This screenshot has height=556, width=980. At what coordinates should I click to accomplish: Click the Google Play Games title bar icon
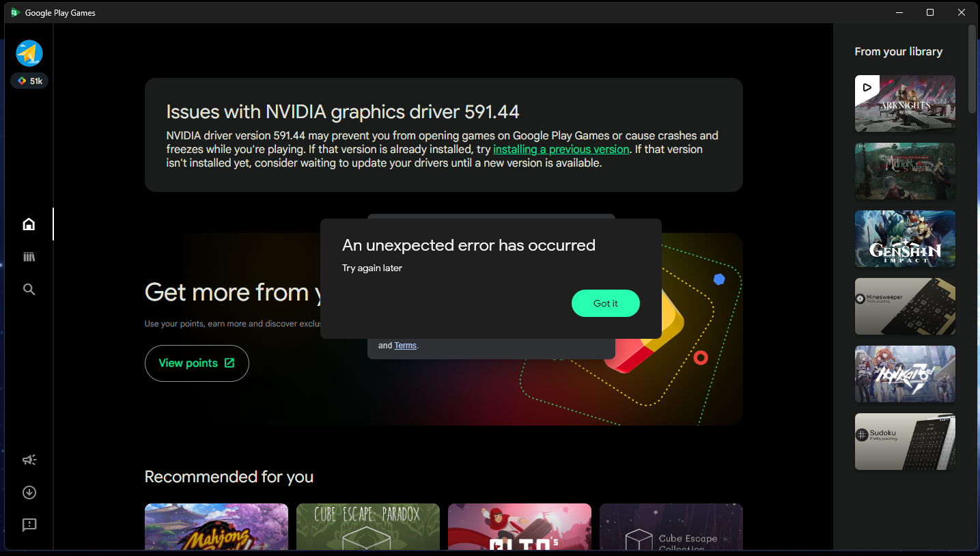click(x=15, y=12)
